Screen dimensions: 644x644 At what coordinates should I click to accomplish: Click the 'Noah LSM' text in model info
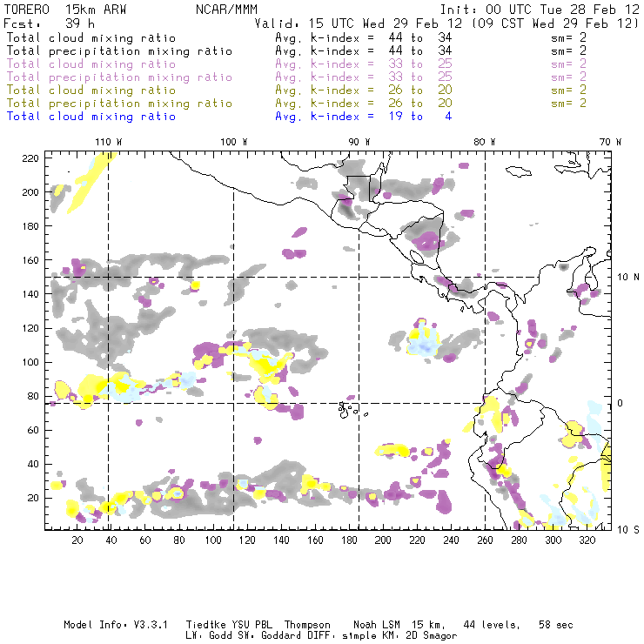(x=377, y=625)
